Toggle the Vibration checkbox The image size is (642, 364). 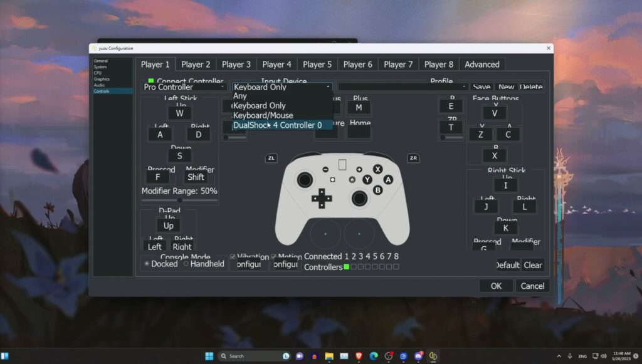(x=233, y=257)
